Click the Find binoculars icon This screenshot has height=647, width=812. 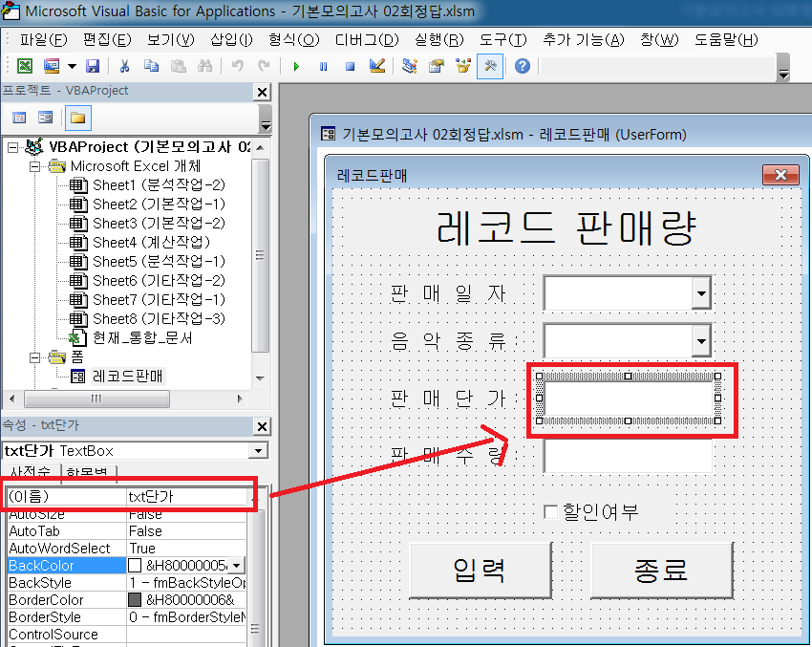click(x=203, y=66)
